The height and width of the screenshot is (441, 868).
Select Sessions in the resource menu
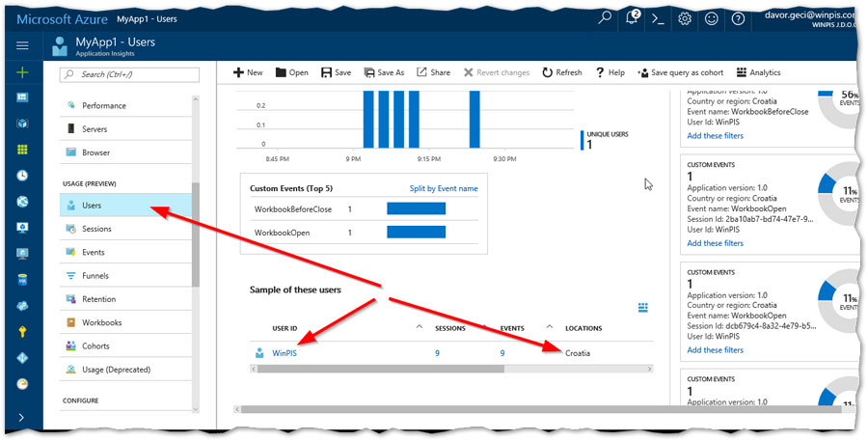[125, 229]
